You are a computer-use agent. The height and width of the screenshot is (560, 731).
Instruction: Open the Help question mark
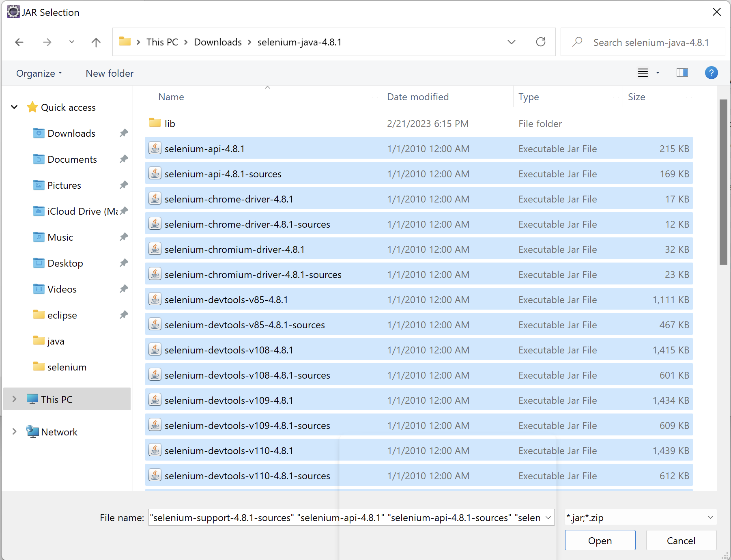tap(712, 73)
